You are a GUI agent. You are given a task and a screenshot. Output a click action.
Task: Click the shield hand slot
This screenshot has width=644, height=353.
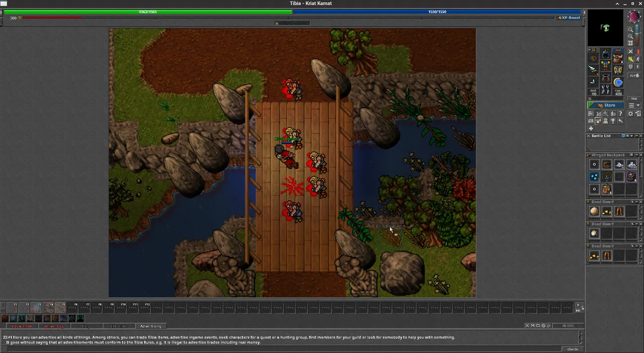click(x=618, y=70)
